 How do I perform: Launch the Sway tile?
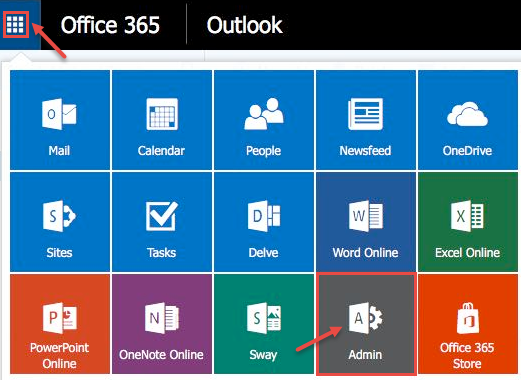(264, 324)
